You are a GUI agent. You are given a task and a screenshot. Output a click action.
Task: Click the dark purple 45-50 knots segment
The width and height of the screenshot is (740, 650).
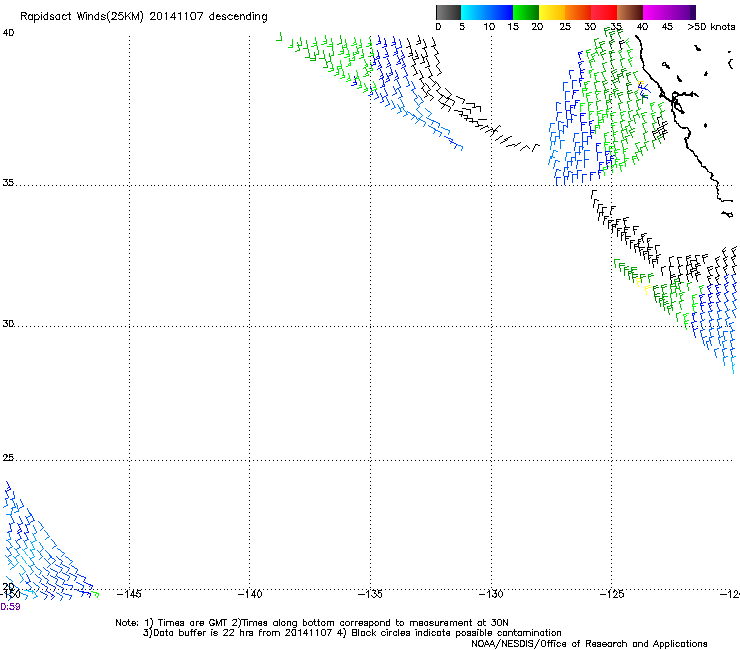click(x=682, y=12)
